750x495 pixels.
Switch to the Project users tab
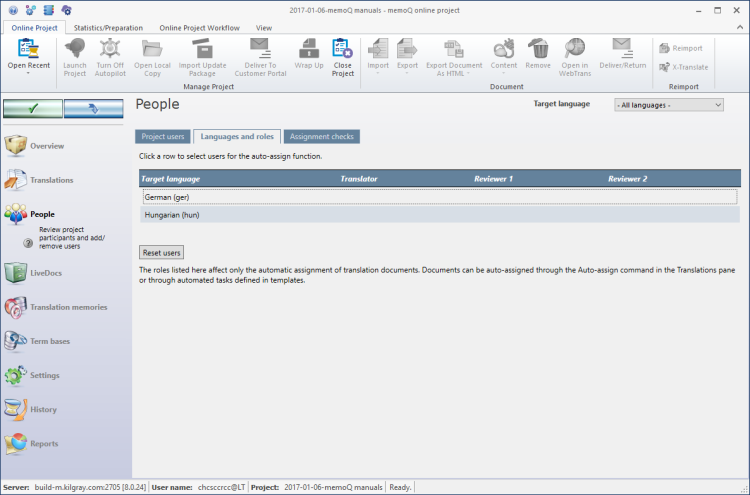pyautogui.click(x=162, y=137)
